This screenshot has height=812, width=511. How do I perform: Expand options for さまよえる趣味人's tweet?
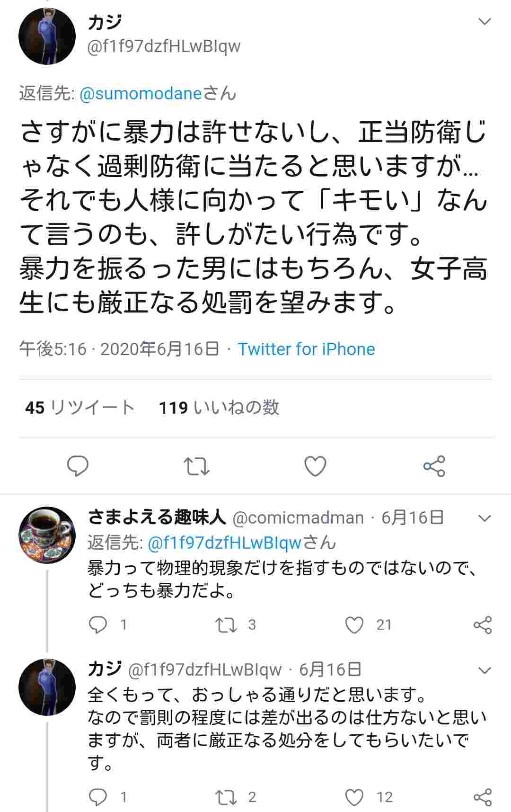pos(485,518)
